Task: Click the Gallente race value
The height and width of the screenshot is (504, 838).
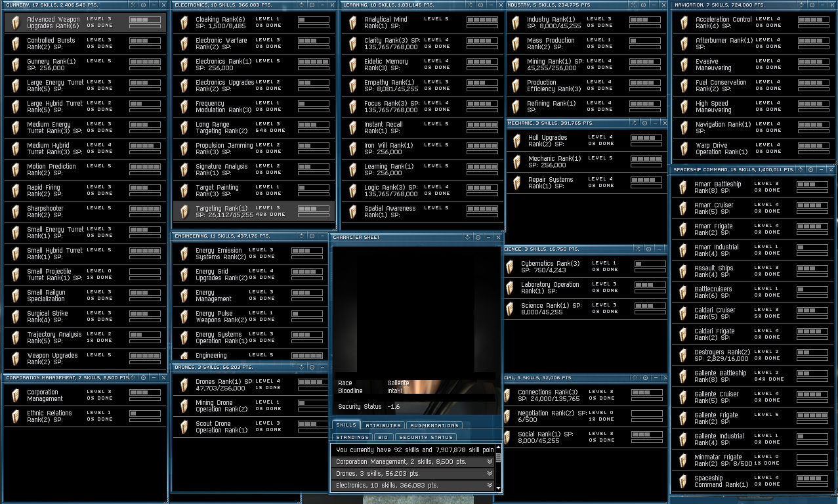Action: [398, 383]
